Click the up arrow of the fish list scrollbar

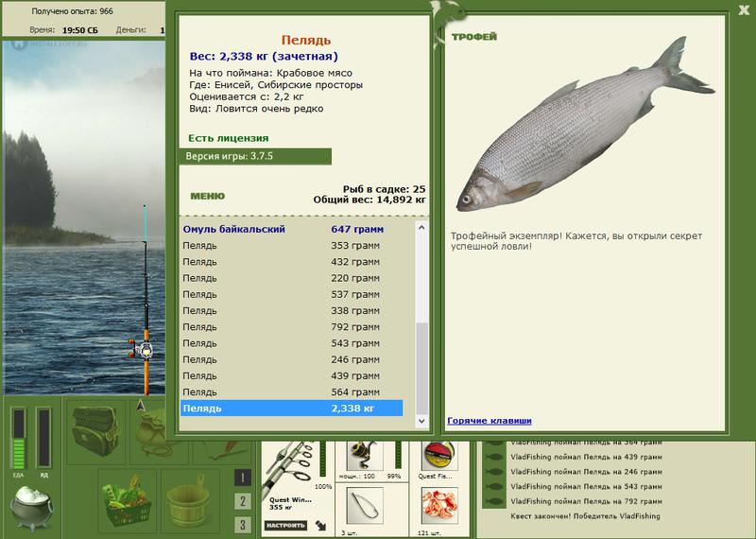coord(421,227)
